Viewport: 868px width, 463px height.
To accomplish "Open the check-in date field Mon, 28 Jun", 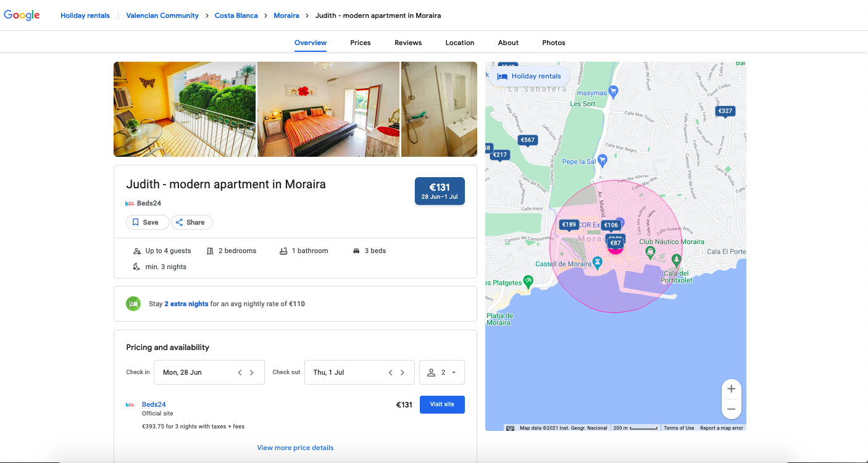I will coord(209,372).
